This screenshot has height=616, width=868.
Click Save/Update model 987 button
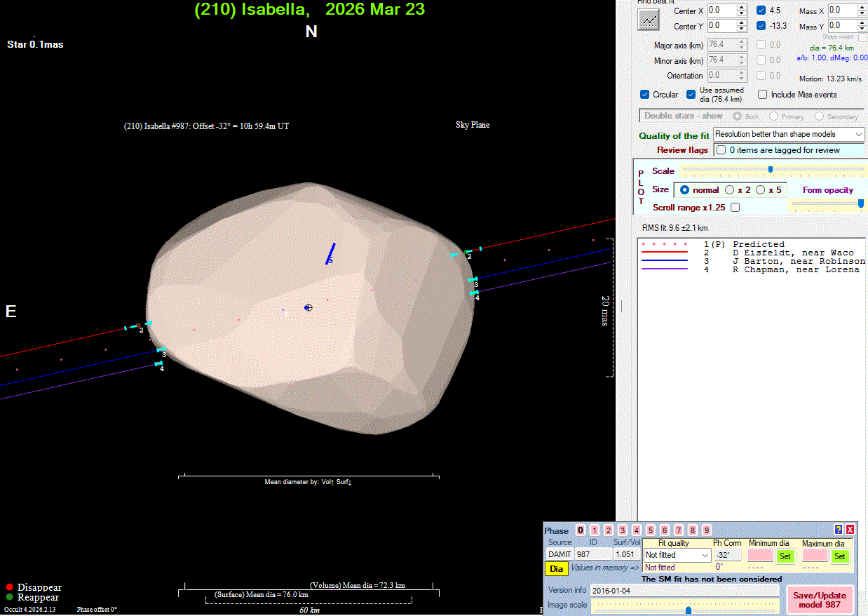pos(820,600)
